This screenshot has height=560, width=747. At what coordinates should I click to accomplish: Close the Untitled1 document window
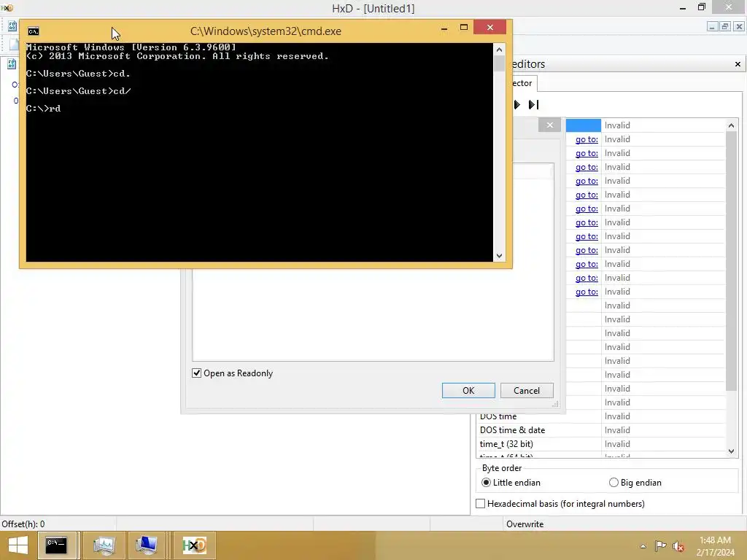pyautogui.click(x=738, y=27)
